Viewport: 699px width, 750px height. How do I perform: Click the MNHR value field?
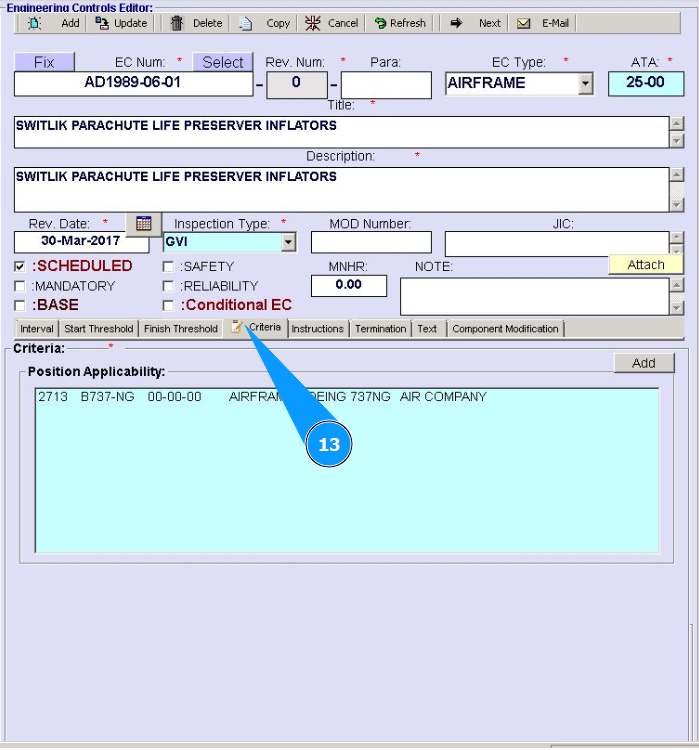click(x=349, y=286)
